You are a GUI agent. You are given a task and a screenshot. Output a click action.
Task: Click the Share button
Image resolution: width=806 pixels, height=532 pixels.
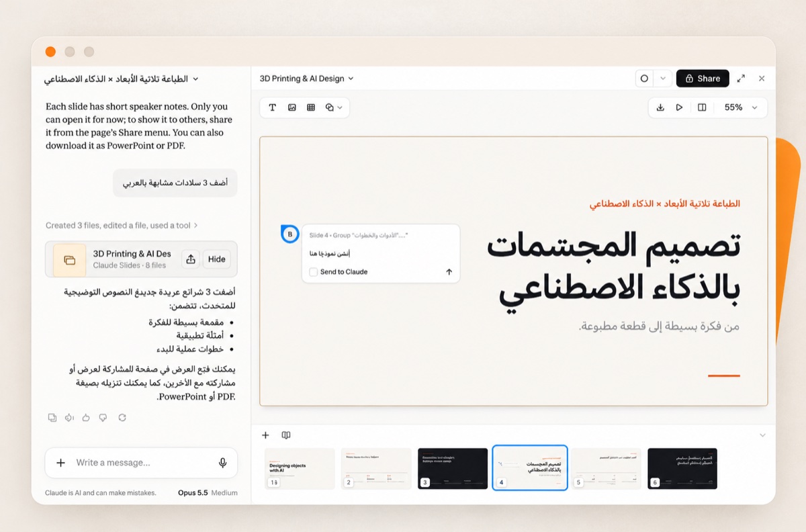pos(703,79)
